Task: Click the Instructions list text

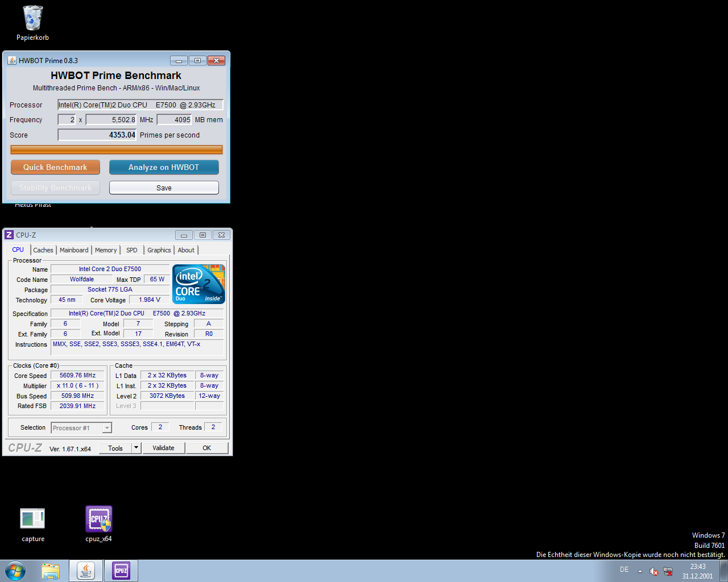Action: (x=137, y=347)
